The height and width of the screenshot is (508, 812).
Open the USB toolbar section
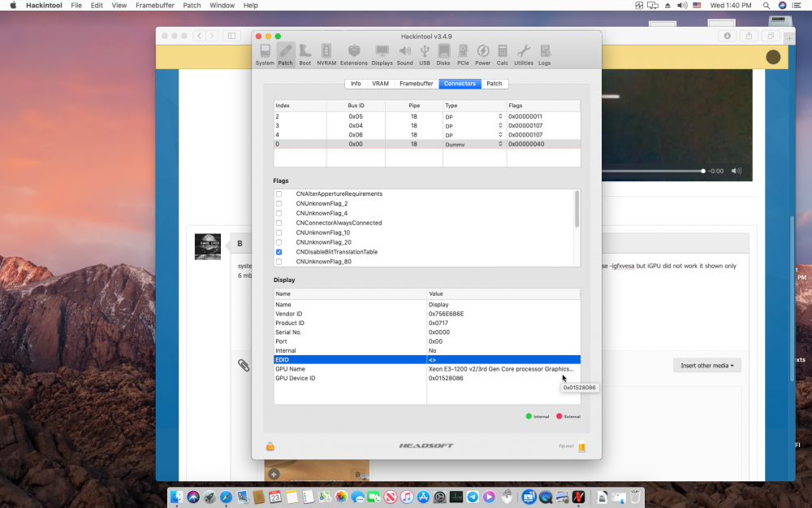pyautogui.click(x=424, y=55)
